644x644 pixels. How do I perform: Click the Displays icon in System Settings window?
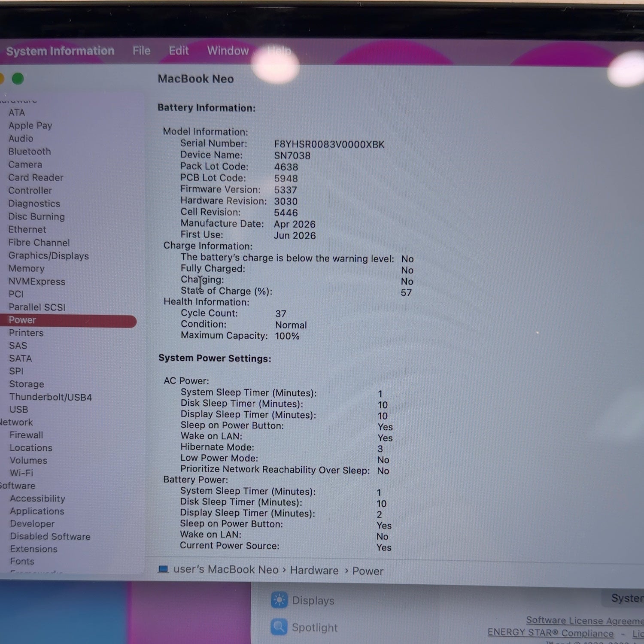click(279, 600)
